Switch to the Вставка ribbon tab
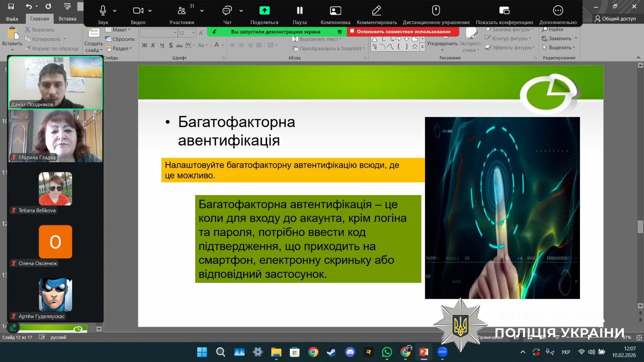This screenshot has width=644, height=362. (x=67, y=19)
